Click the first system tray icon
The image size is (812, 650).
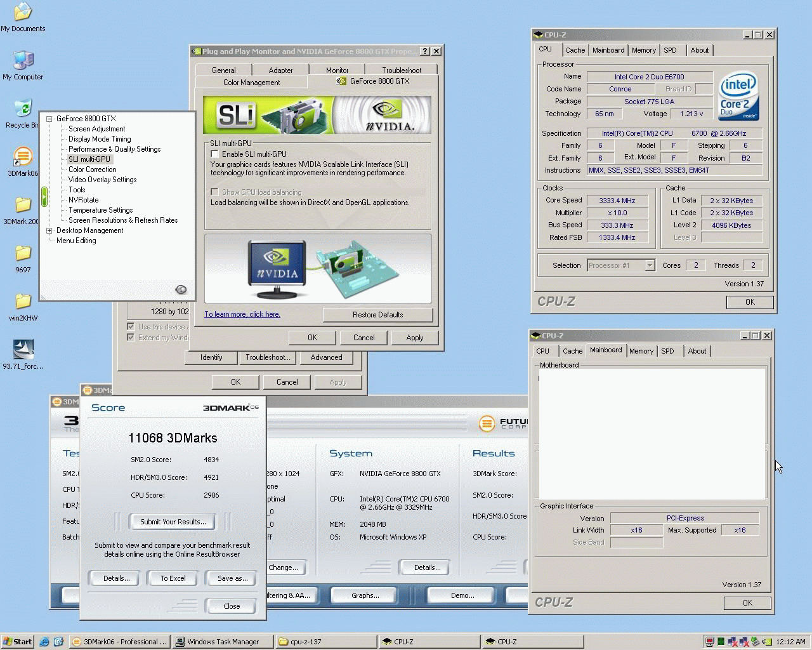(x=710, y=642)
